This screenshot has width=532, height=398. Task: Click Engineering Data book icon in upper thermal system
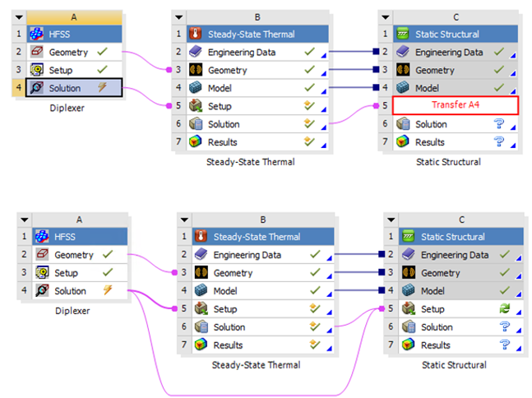pyautogui.click(x=196, y=52)
